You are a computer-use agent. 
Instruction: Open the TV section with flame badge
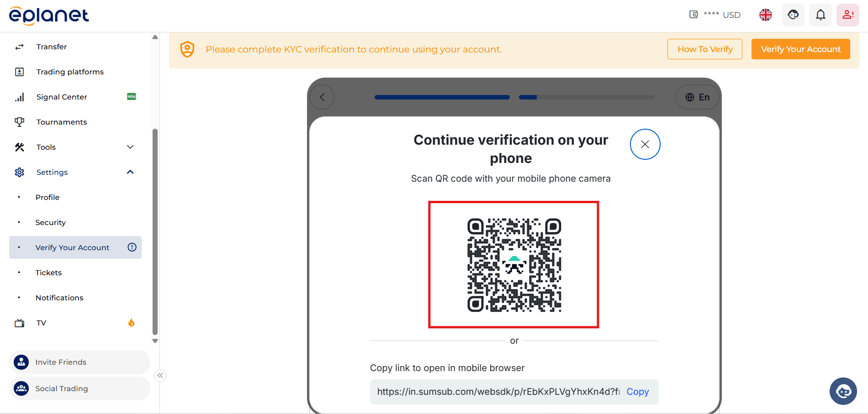pyautogui.click(x=41, y=323)
